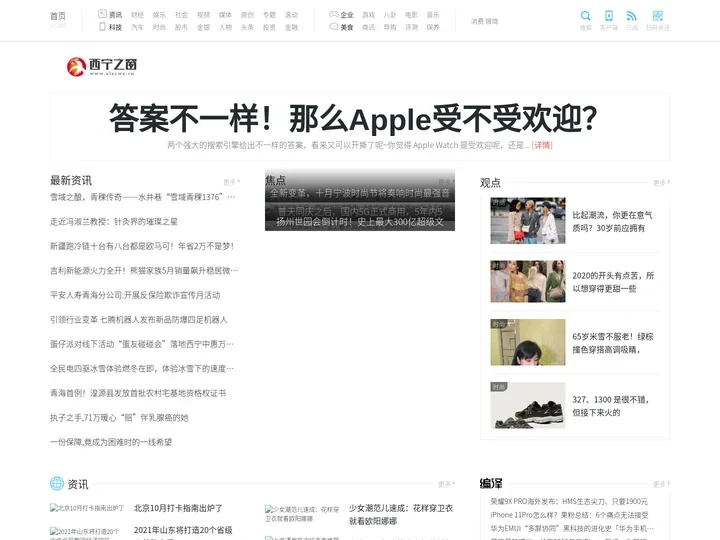This screenshot has width=720, height=540.
Task: Click the 西宁之窗 site logo
Action: 101,67
